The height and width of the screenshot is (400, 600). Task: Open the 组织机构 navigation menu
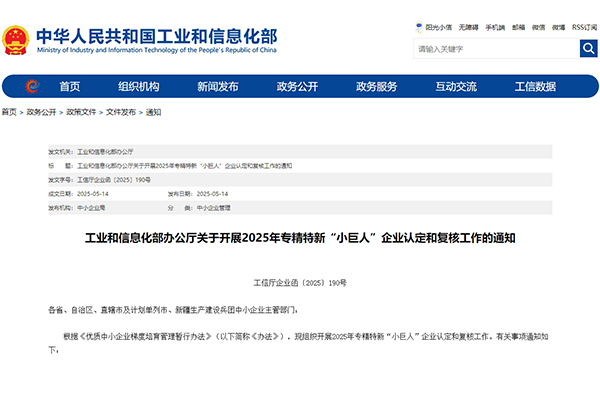click(x=139, y=87)
